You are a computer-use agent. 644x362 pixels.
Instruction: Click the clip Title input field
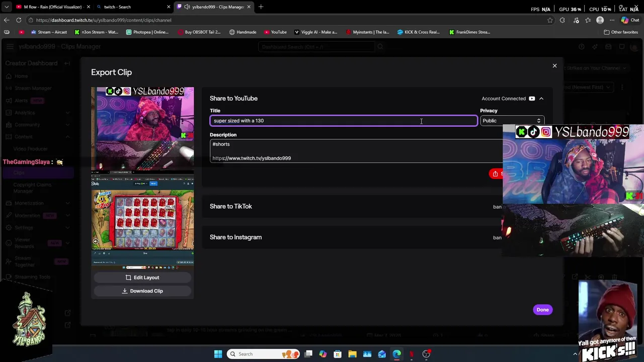point(344,121)
